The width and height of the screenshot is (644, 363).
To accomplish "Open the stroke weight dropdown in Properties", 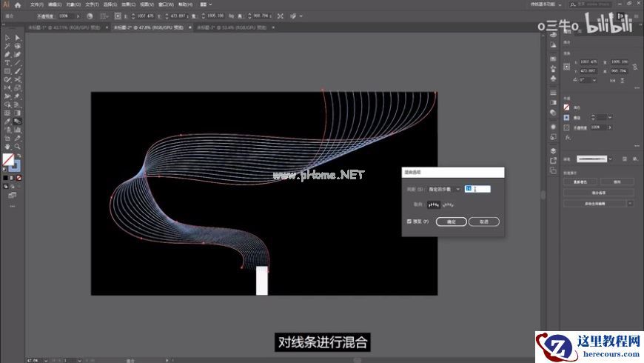I will pos(610,118).
